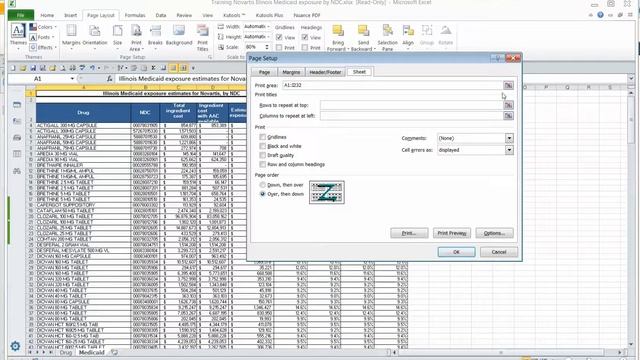Enable the Gridlines checkbox in Page Setup dialog
Image resolution: width=640 pixels, height=360 pixels.
(x=262, y=137)
